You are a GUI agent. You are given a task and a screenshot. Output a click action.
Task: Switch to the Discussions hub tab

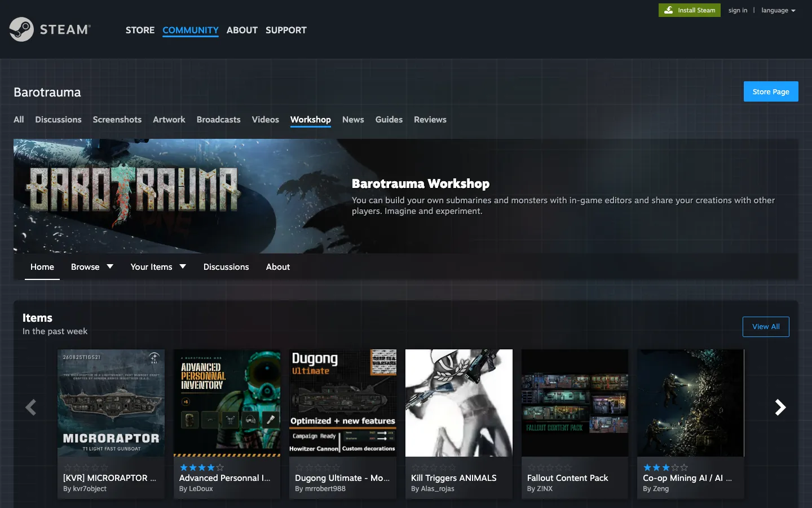click(58, 120)
